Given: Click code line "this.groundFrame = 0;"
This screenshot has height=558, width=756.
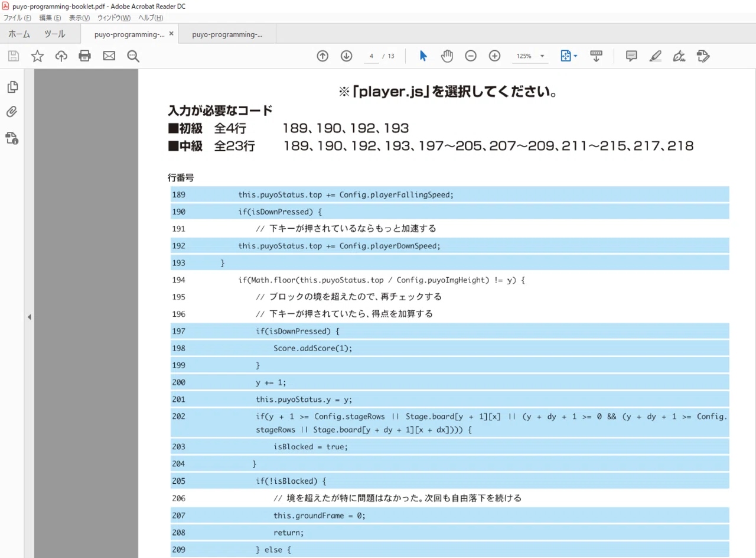Looking at the screenshot, I should 320,515.
